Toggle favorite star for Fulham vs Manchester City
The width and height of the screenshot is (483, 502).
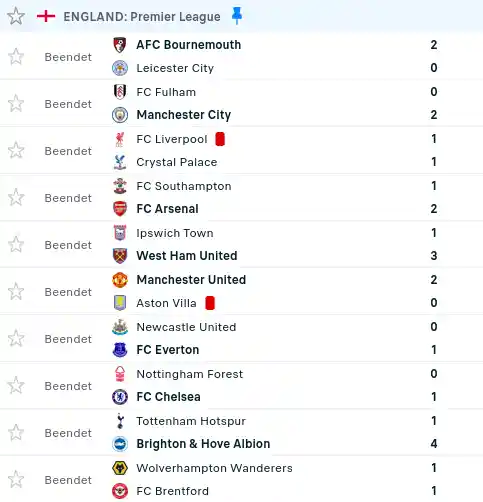[16, 104]
